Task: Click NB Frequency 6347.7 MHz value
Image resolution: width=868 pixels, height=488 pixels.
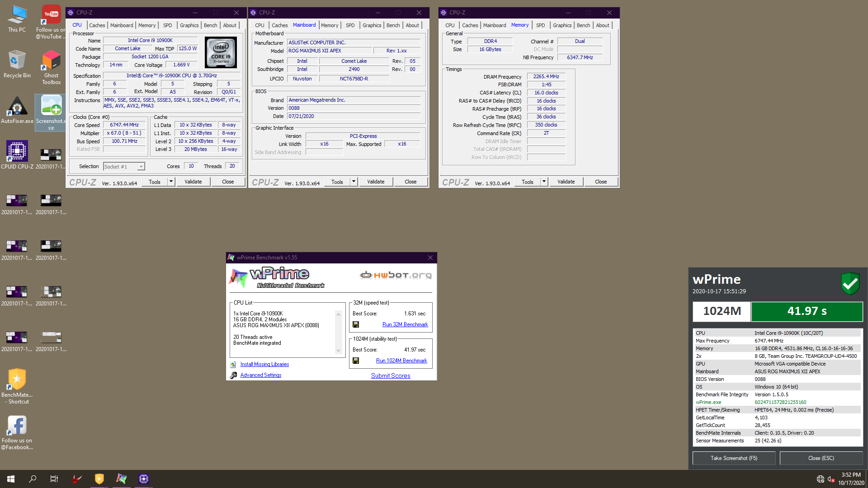Action: [580, 58]
